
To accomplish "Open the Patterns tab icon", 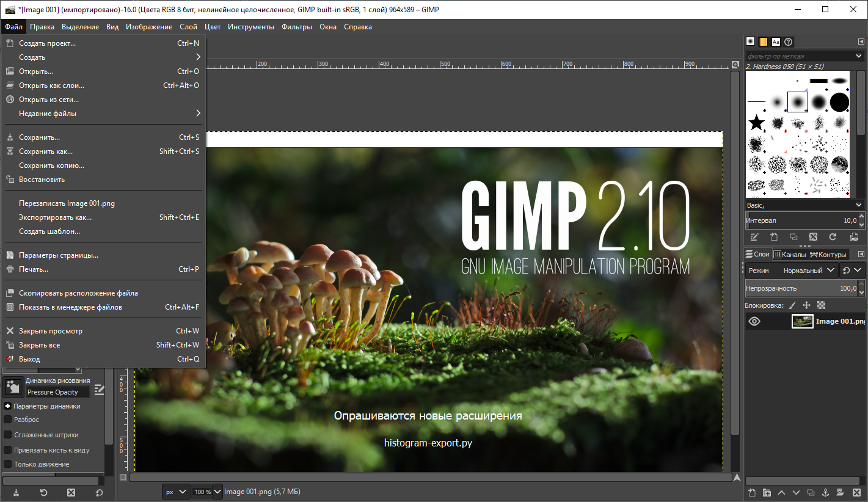I will pyautogui.click(x=764, y=42).
